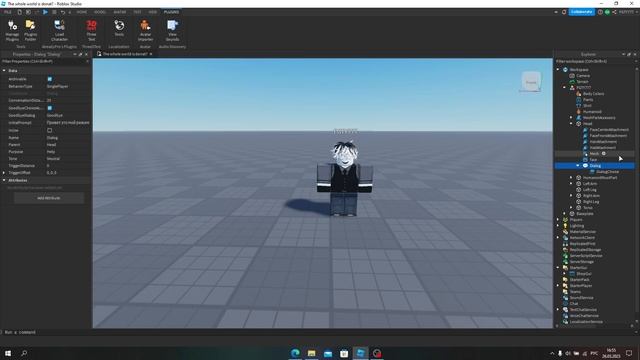Switch to the VIEW ribbon tab
This screenshot has height=360, width=640.
coord(153,12)
